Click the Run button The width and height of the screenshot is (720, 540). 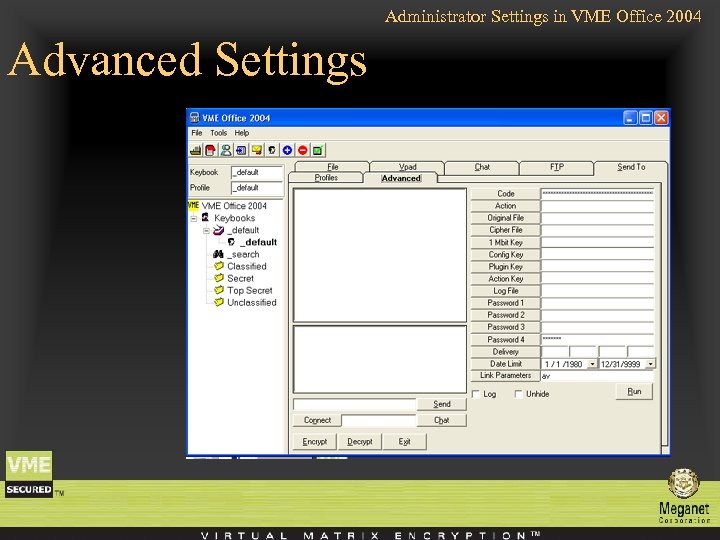point(634,392)
